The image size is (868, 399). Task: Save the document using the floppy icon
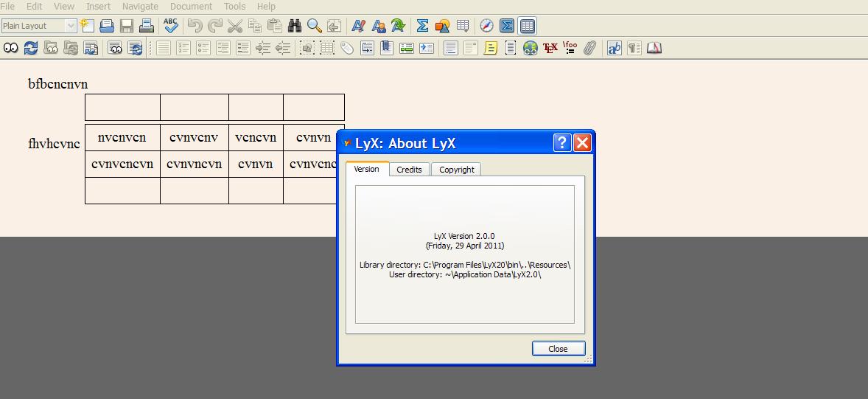(127, 26)
